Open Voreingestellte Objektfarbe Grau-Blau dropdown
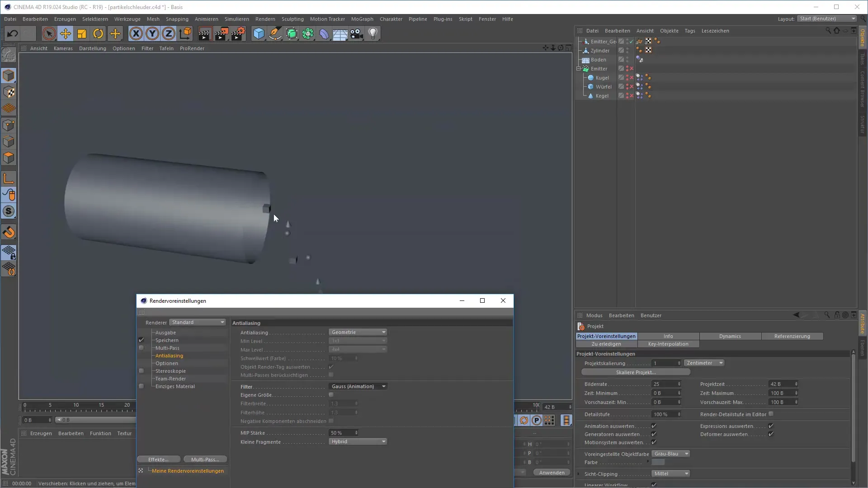868x488 pixels. pyautogui.click(x=671, y=454)
